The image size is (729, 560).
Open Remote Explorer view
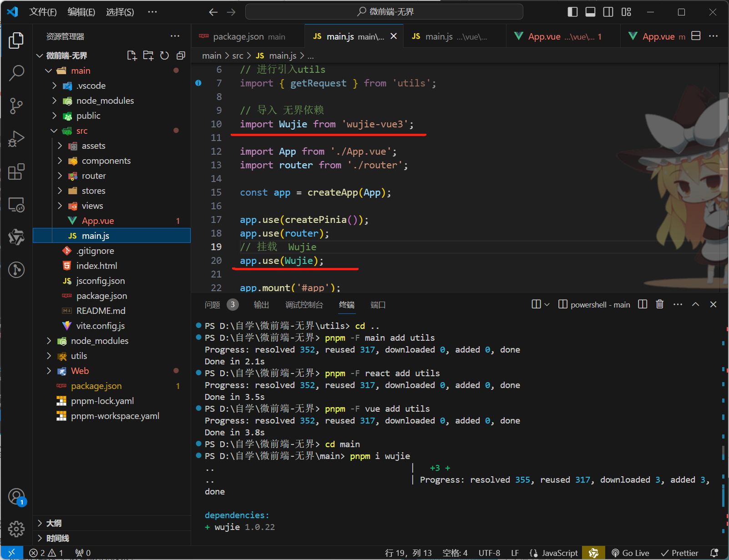16,205
